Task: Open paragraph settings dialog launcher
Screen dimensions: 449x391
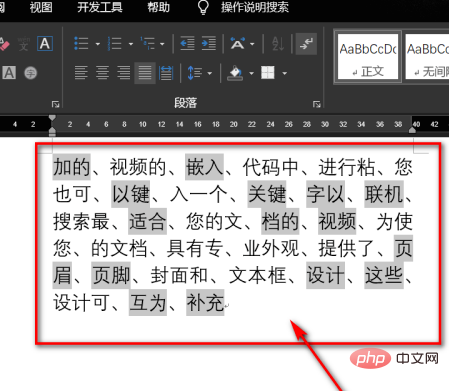Action: tap(316, 104)
